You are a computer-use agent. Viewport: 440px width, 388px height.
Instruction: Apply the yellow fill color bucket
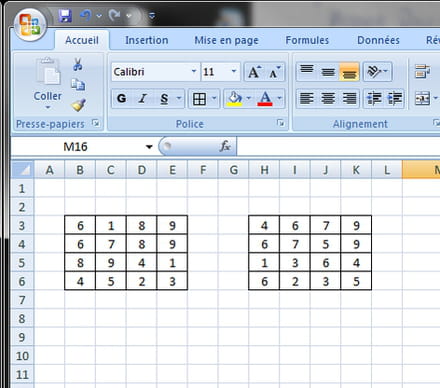[234, 99]
